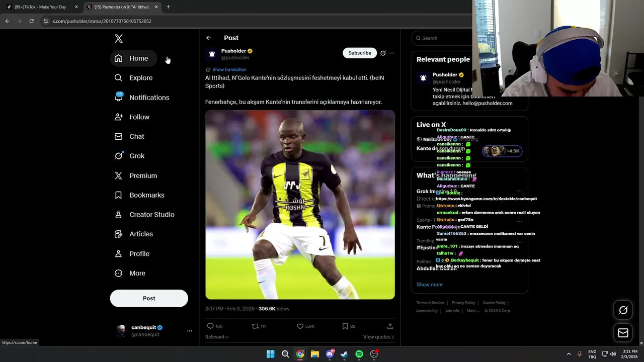Screen dimensions: 644x362
Task: Reload the page
Action: coord(31,21)
